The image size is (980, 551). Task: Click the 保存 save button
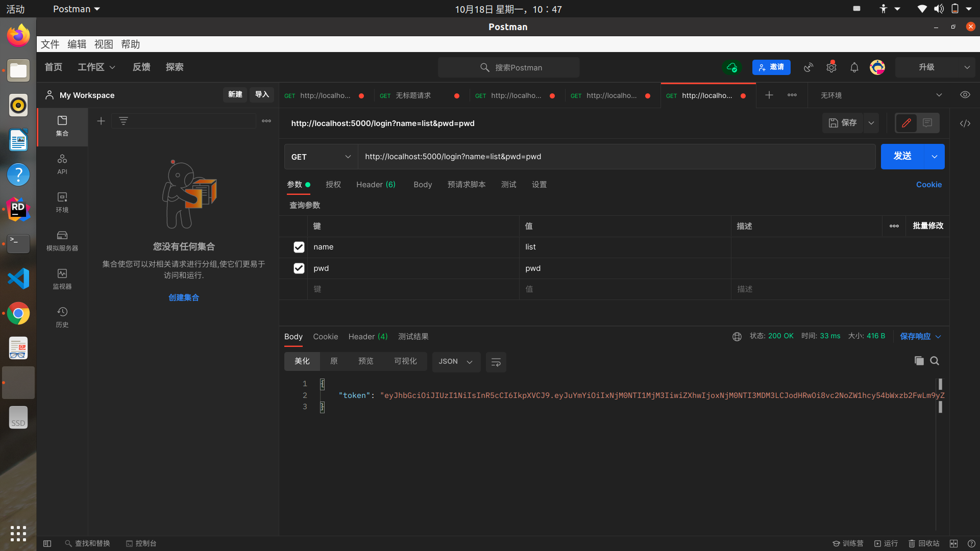[x=843, y=123]
